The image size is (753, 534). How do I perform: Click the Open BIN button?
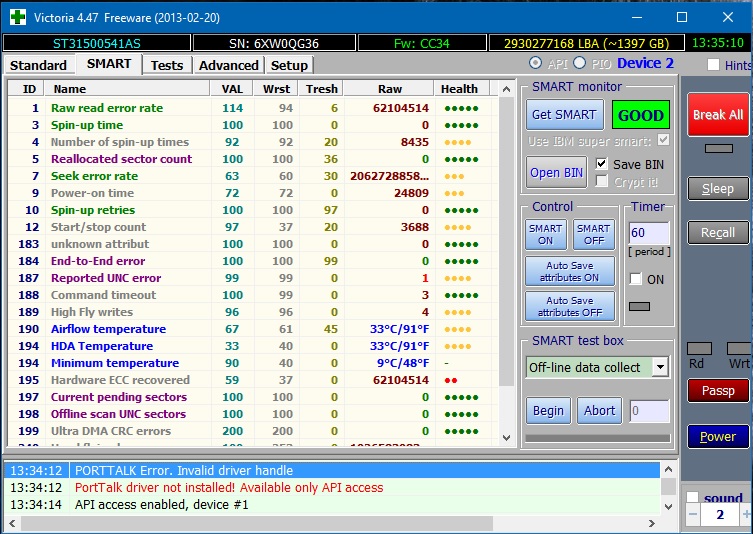tap(557, 172)
